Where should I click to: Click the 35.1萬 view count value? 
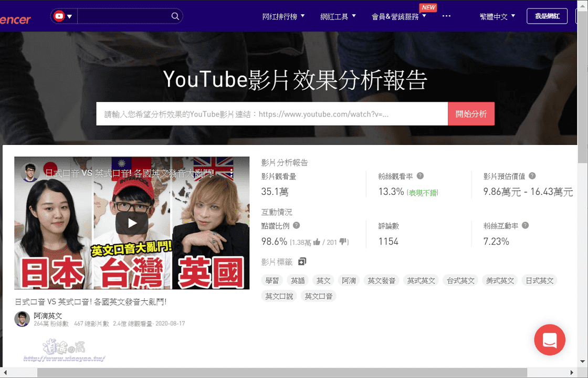[275, 192]
